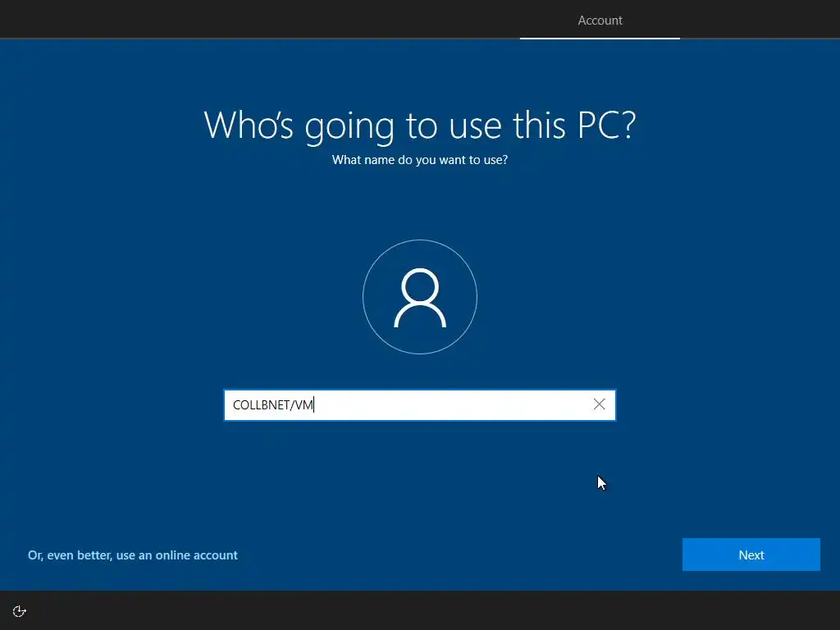Click the heading Who's going to use this PC?
The width and height of the screenshot is (840, 630).
(420, 126)
